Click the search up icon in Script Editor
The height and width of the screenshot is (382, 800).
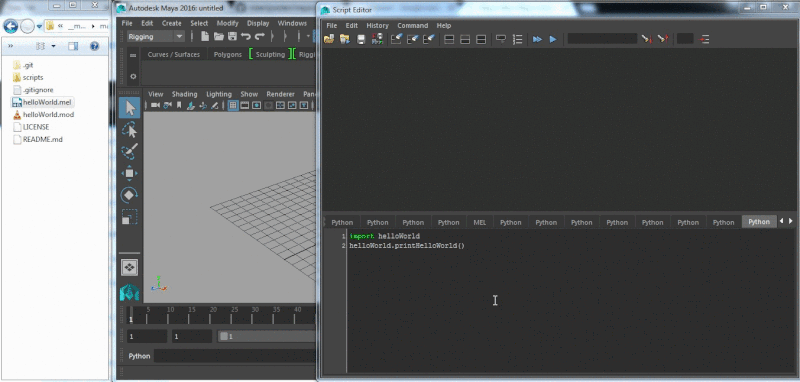pos(662,39)
